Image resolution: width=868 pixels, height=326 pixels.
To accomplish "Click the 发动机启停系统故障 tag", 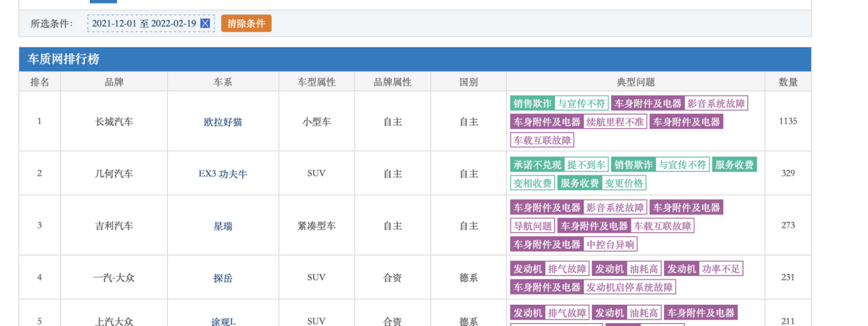I will 629,287.
